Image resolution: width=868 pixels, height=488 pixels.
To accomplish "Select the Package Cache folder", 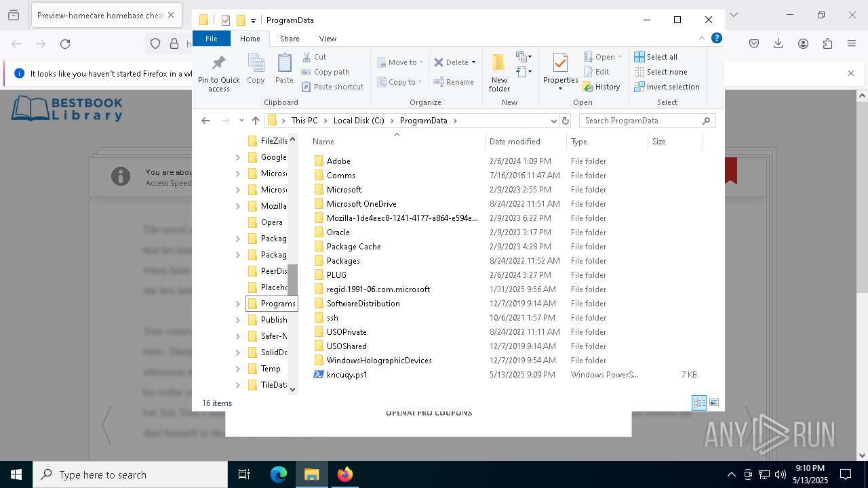I will (353, 247).
